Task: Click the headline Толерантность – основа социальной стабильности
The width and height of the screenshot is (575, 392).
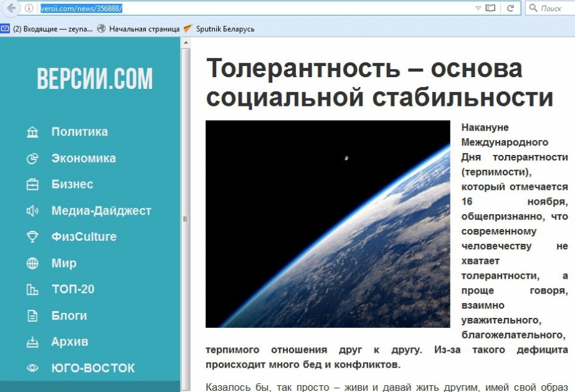Action: click(x=379, y=83)
